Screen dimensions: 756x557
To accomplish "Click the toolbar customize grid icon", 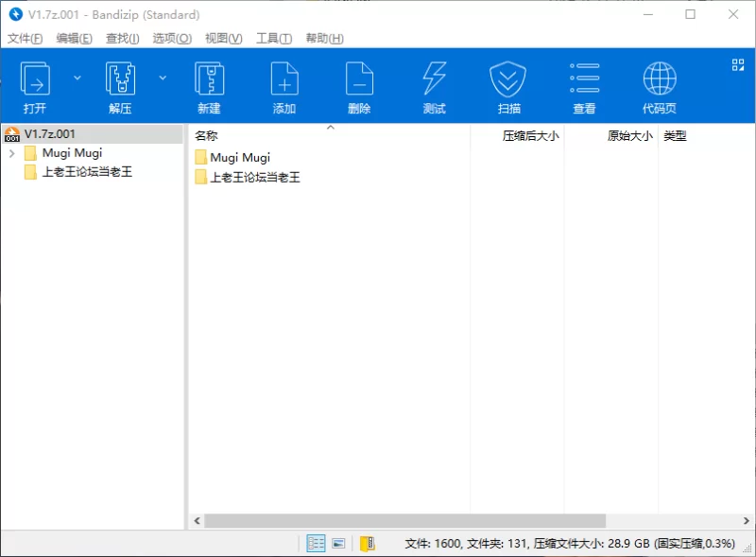I will tap(738, 65).
